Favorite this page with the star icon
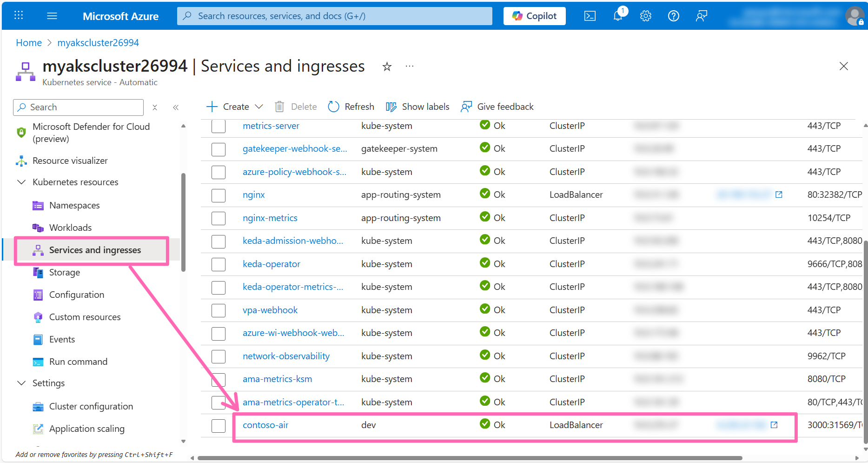 [x=386, y=67]
